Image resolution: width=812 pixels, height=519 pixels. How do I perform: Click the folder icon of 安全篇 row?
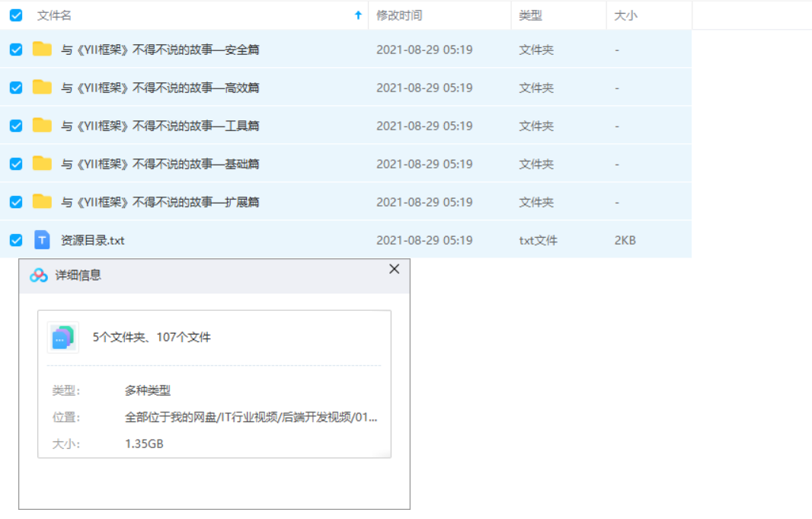point(42,49)
